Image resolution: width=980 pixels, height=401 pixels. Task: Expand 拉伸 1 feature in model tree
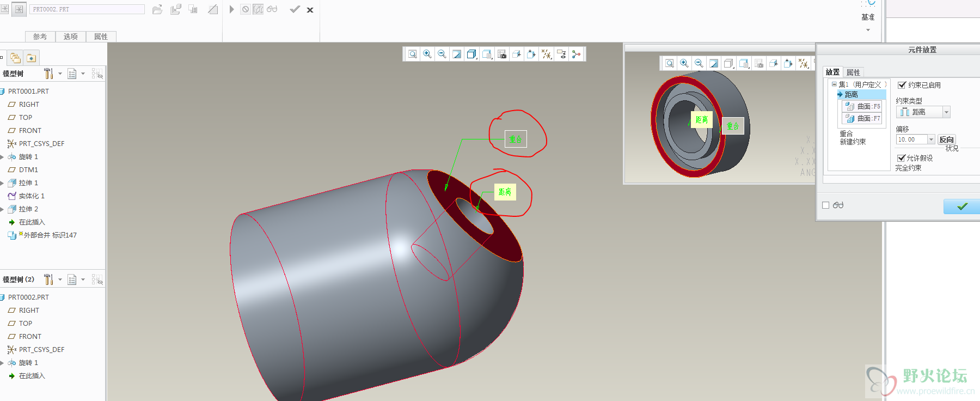click(2, 183)
